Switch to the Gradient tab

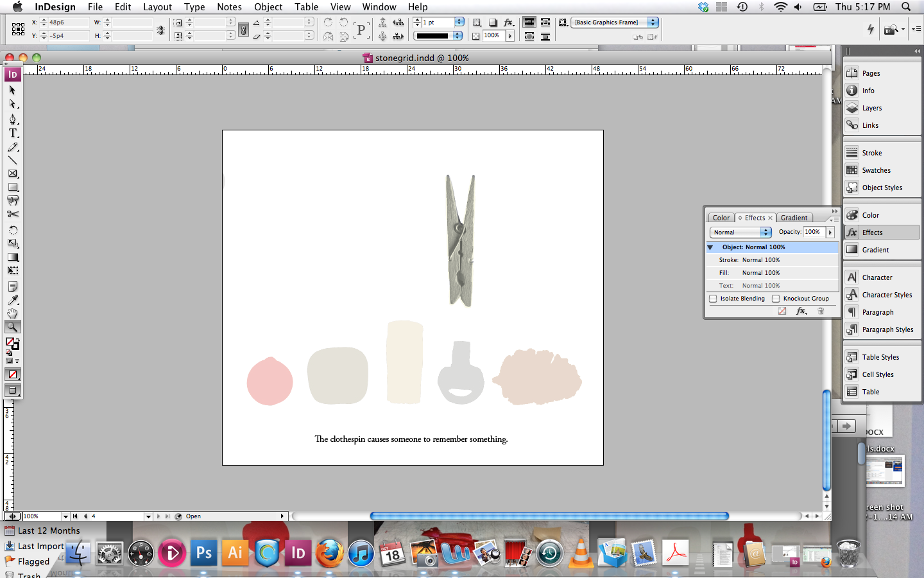pos(794,218)
